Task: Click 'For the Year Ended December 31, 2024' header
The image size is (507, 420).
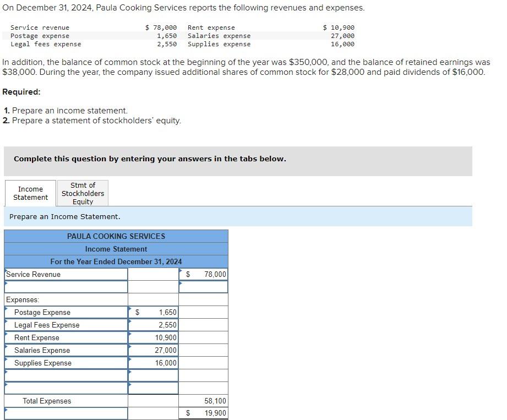Action: pyautogui.click(x=116, y=261)
